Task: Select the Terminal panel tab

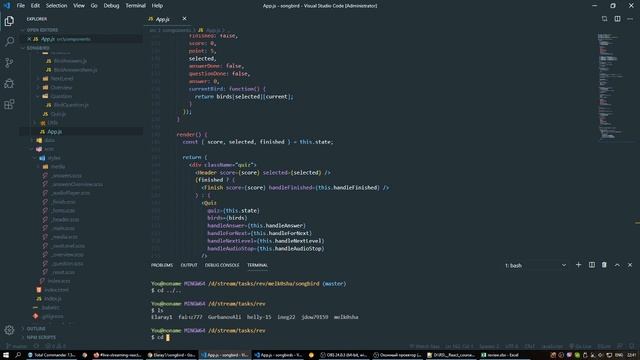Action: click(257, 265)
